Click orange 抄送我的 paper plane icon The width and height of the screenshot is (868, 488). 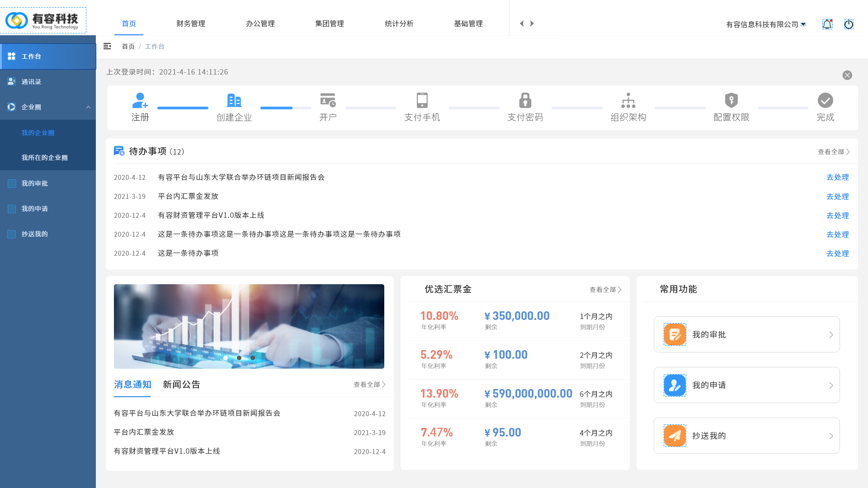(675, 436)
